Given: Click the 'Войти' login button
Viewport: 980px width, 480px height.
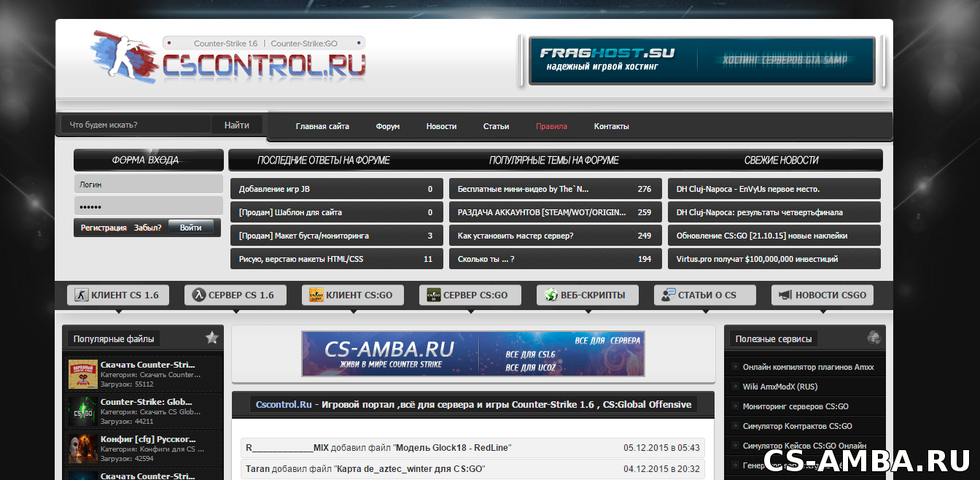Looking at the screenshot, I should tap(191, 228).
